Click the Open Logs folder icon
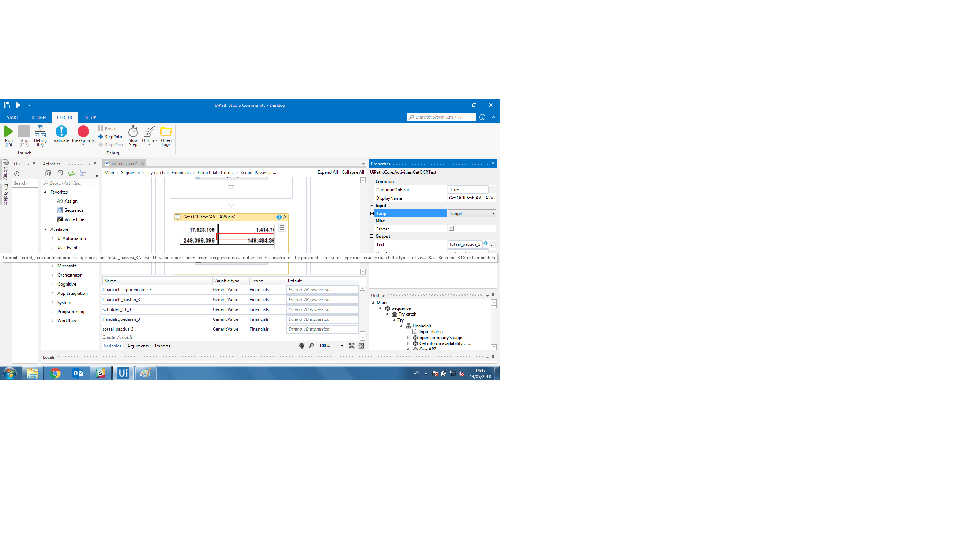The image size is (980, 556). click(x=166, y=132)
